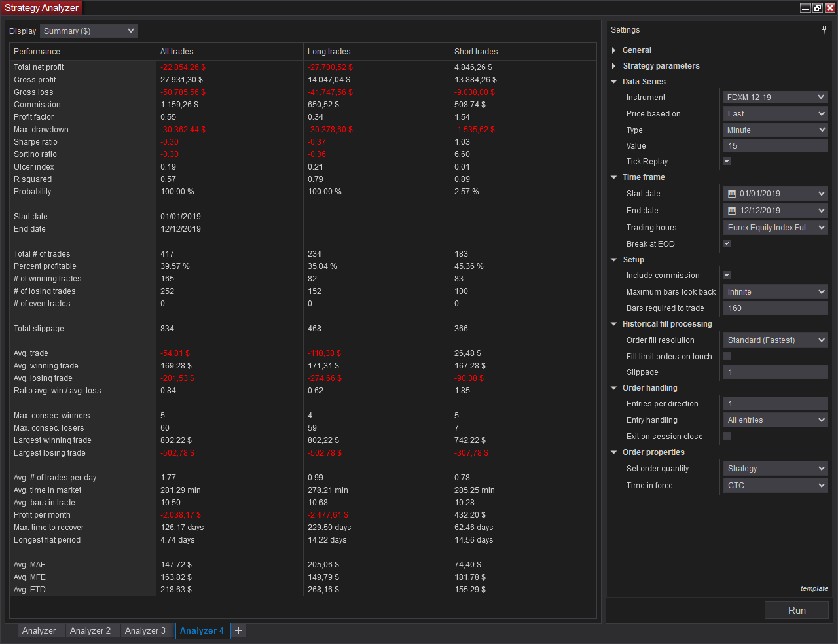Open the Time in force dropdown
838x644 pixels.
(776, 485)
